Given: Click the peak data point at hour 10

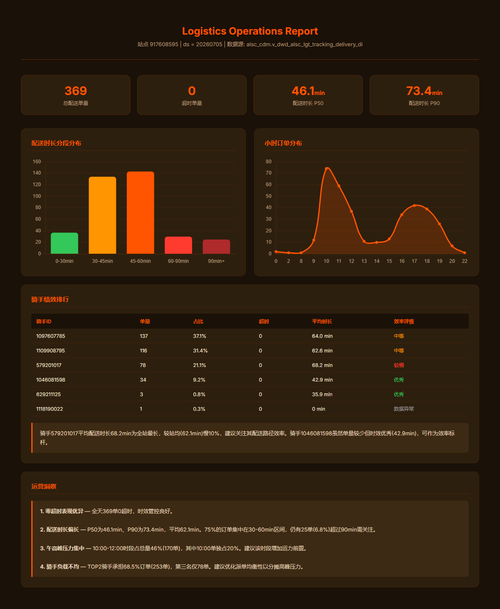Looking at the screenshot, I should pyautogui.click(x=326, y=168).
